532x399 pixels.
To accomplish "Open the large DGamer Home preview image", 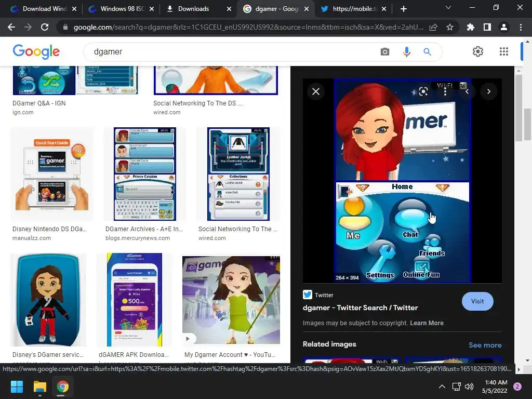I will click(403, 180).
